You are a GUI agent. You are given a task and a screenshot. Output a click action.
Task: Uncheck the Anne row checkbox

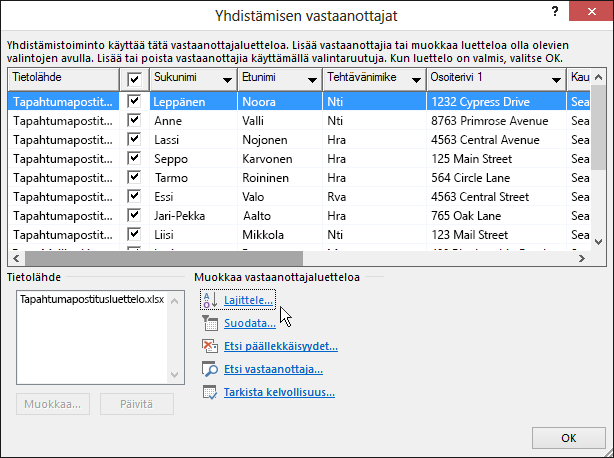134,120
